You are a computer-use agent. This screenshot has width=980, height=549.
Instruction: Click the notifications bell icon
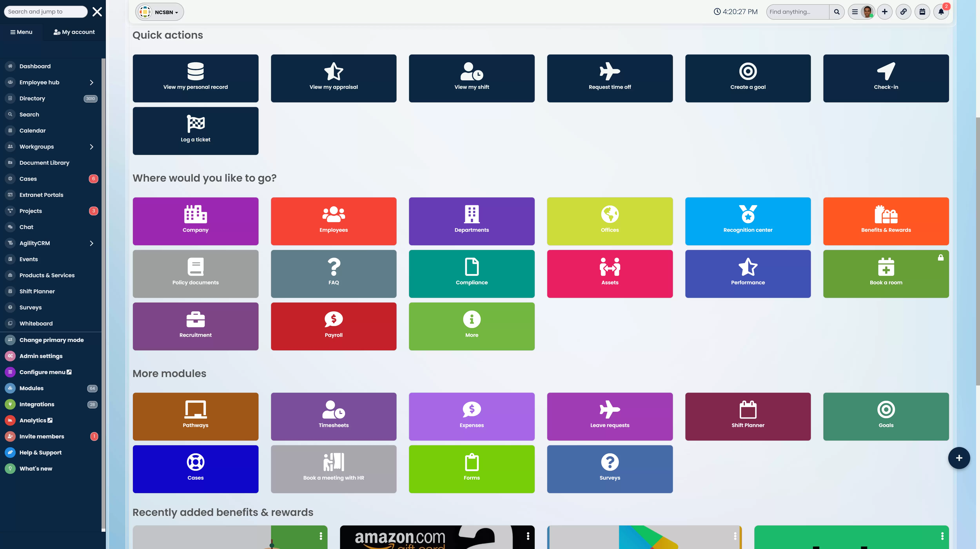pyautogui.click(x=941, y=12)
